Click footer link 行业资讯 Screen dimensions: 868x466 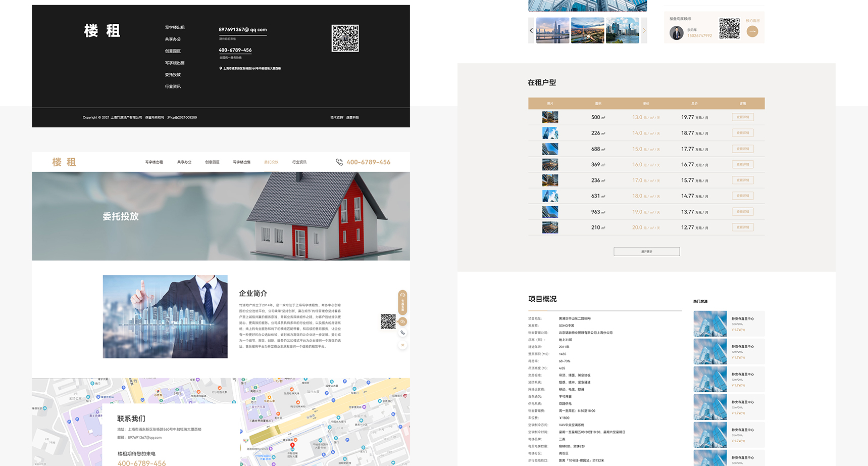[173, 86]
